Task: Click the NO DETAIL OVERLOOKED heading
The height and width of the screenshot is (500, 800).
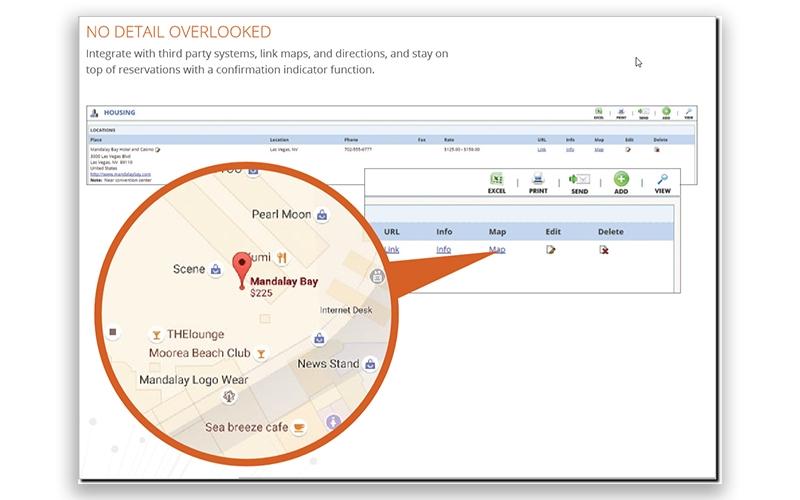Action: [179, 32]
